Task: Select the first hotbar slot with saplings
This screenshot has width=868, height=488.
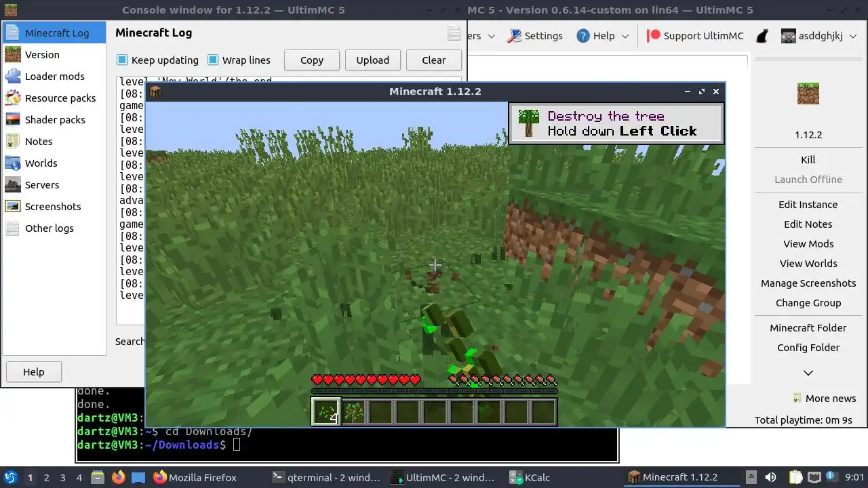Action: point(326,411)
